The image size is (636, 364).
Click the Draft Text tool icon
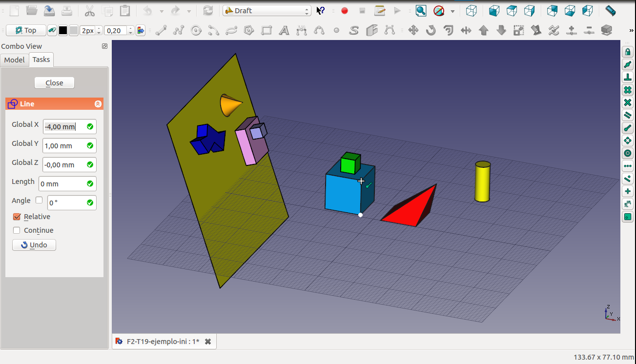point(284,31)
